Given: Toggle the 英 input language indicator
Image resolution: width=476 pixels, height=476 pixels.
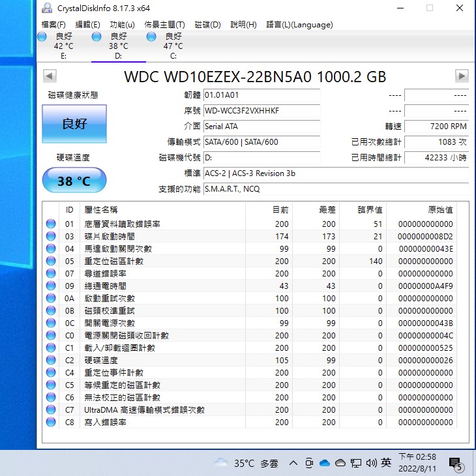Looking at the screenshot, I should 387,463.
